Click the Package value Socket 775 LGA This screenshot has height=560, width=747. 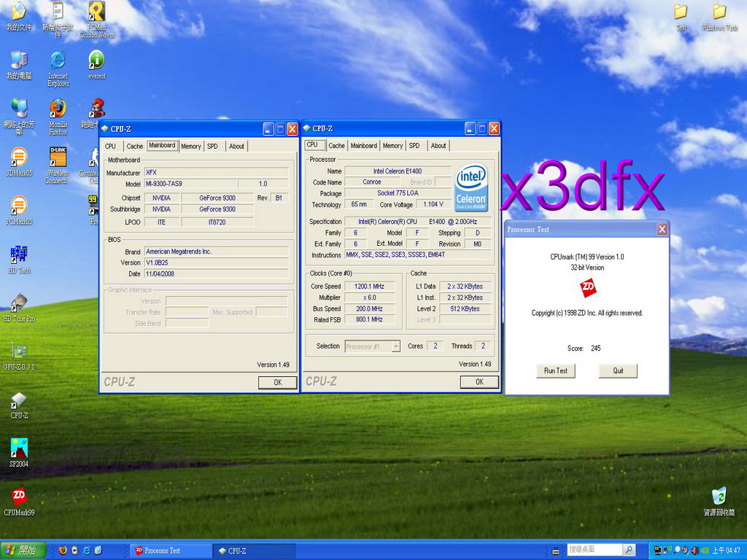(x=398, y=192)
